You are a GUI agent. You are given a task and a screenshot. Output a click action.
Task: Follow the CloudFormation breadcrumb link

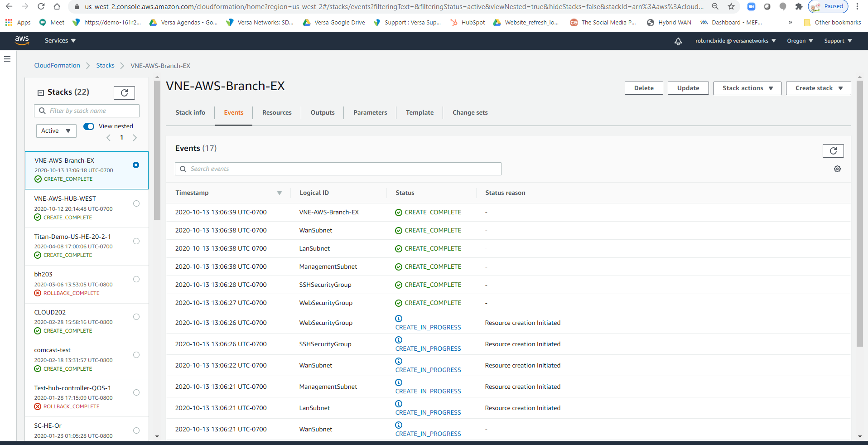coord(57,66)
